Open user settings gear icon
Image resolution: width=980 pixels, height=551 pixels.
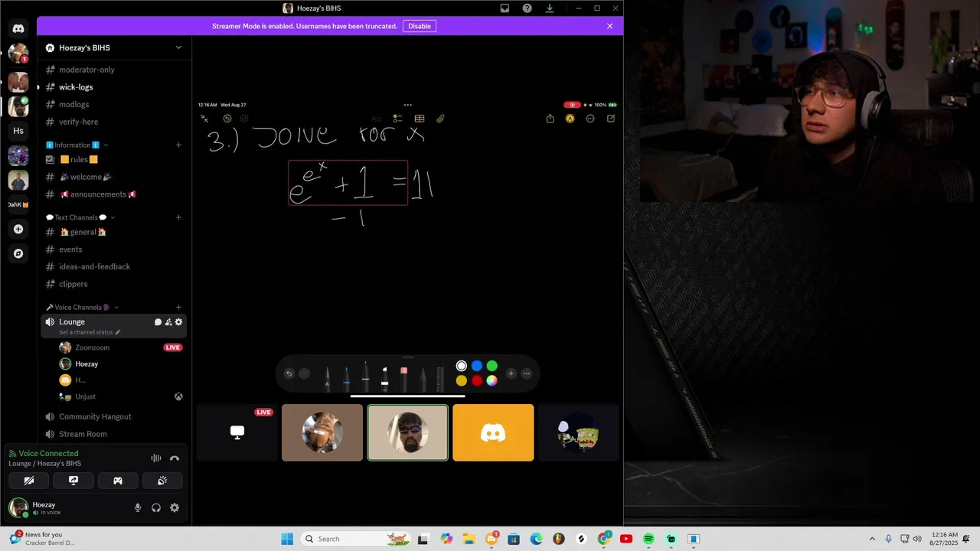175,507
